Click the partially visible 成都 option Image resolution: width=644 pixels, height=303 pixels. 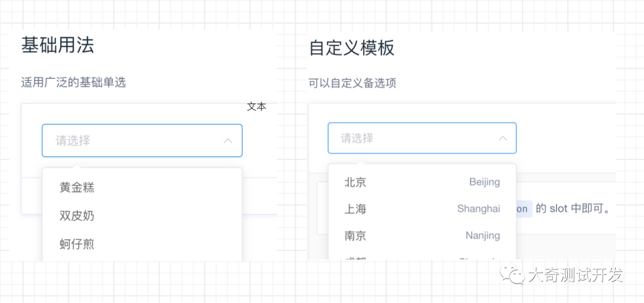pyautogui.click(x=422, y=255)
